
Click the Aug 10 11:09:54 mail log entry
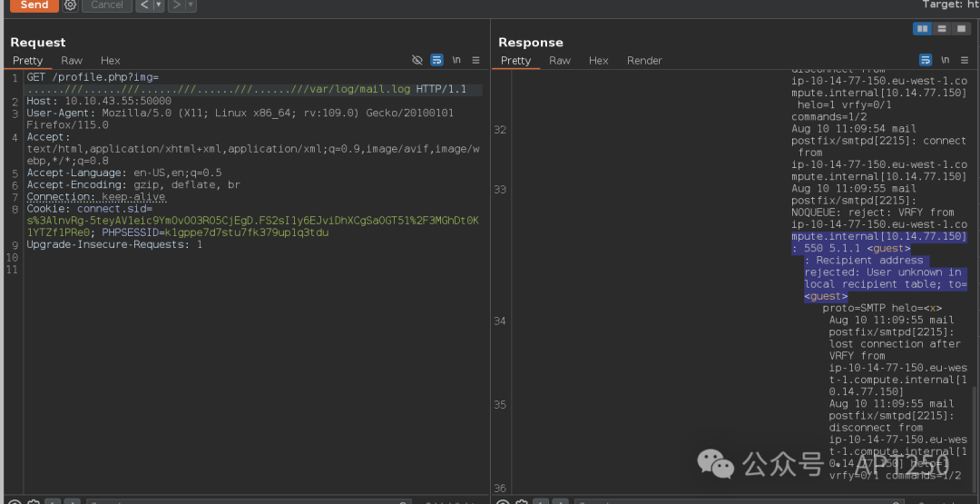click(x=854, y=129)
